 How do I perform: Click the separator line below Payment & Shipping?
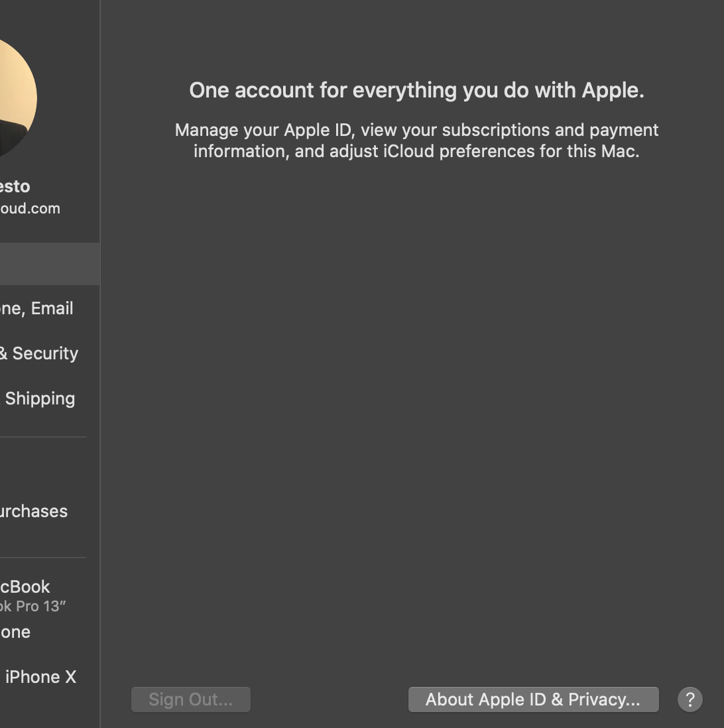(43, 437)
